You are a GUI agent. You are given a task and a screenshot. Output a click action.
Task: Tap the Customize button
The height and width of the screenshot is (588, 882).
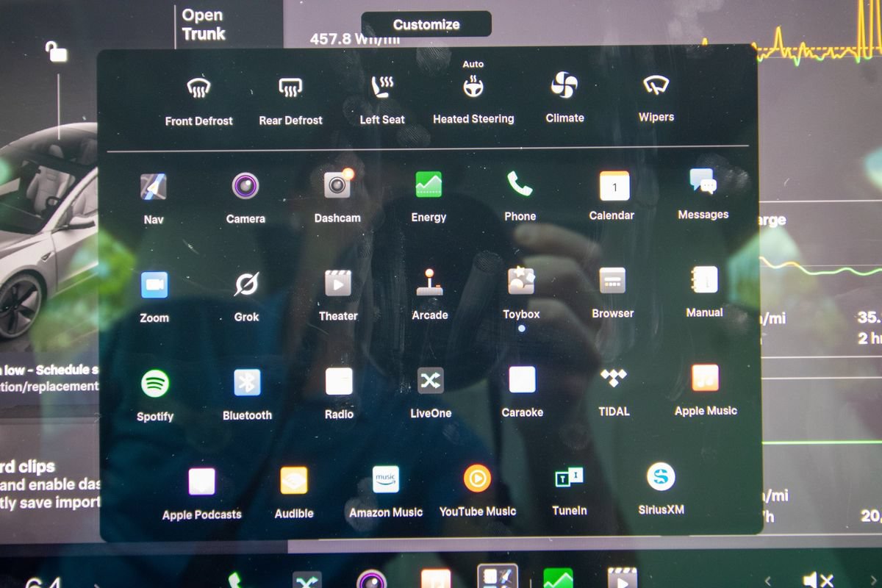coord(426,24)
